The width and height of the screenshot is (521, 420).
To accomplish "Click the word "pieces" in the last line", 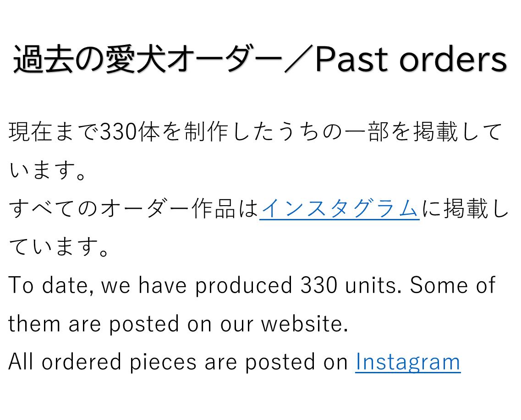I will pyautogui.click(x=163, y=363).
